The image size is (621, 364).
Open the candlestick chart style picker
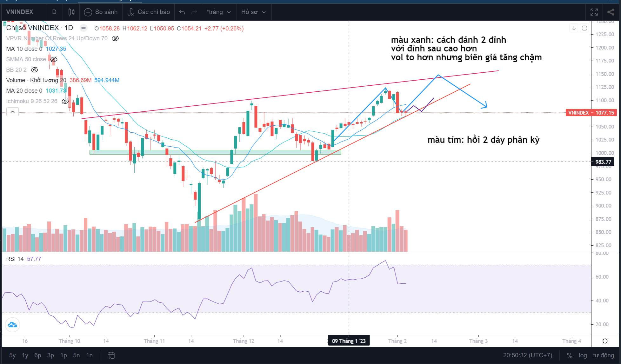71,12
